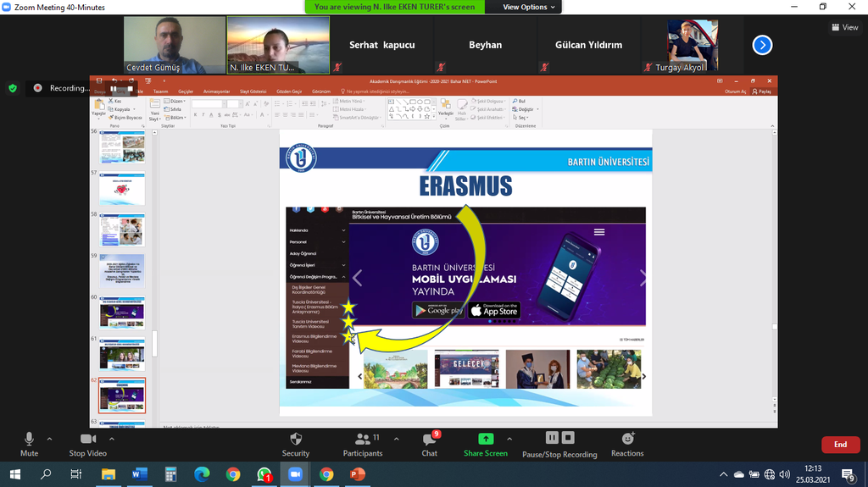The height and width of the screenshot is (487, 868).
Task: Click the green Share Screen button
Action: [486, 445]
